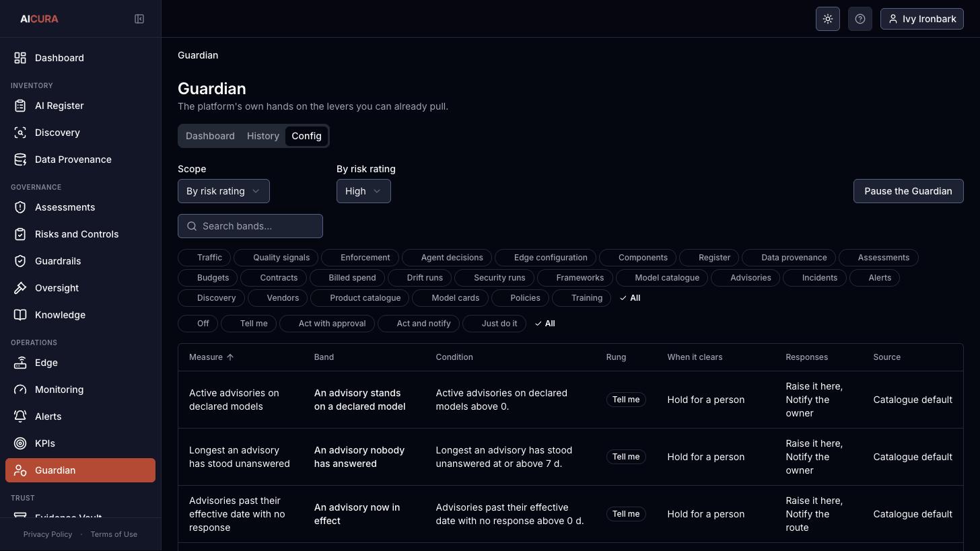This screenshot has width=980, height=551.
Task: Click the Search bands input field
Action: [x=250, y=226]
